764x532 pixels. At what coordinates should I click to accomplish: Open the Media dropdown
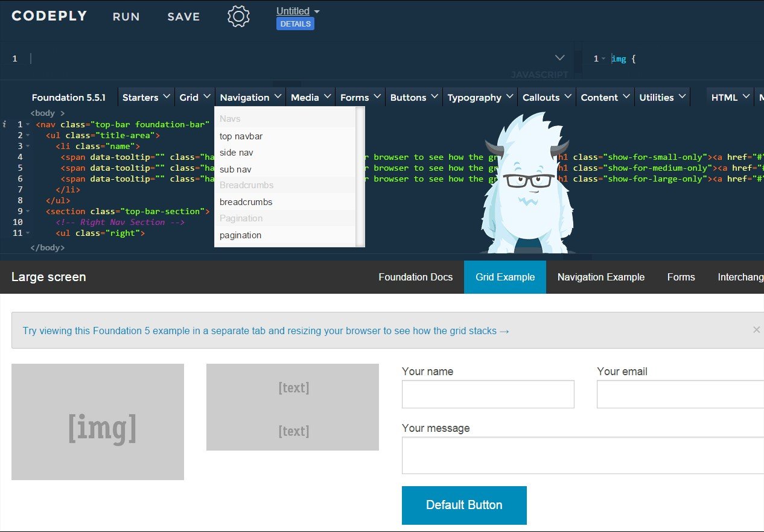(311, 97)
